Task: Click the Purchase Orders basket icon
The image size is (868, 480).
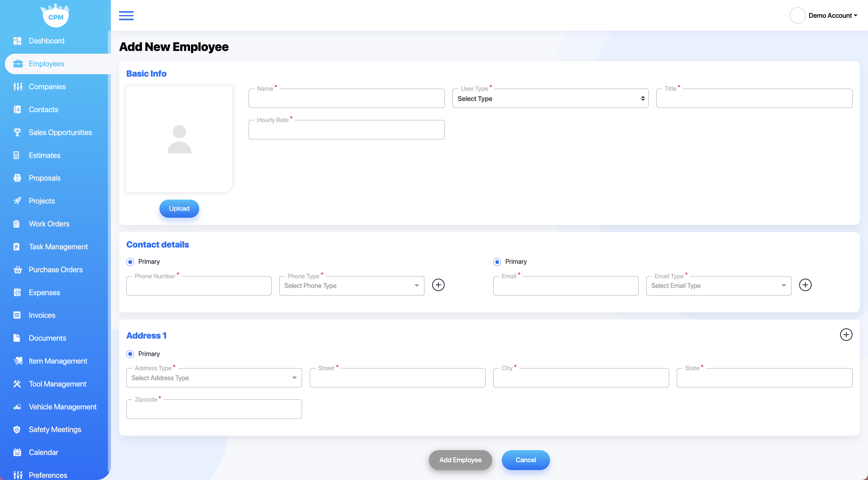Action: (x=18, y=270)
